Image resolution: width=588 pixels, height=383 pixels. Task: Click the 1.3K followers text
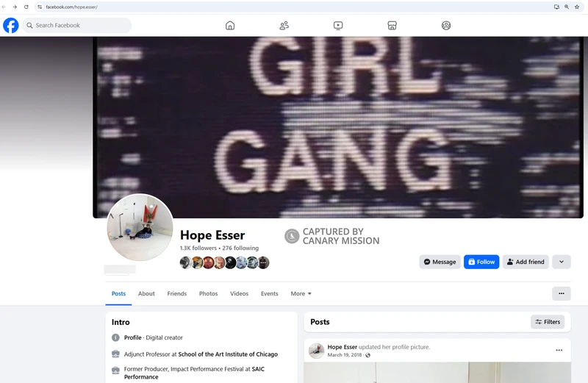tap(198, 248)
